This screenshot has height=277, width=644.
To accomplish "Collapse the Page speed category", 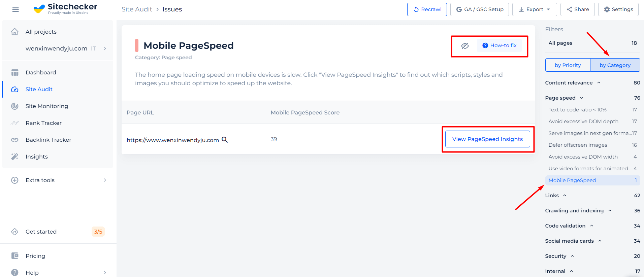I will point(593,98).
